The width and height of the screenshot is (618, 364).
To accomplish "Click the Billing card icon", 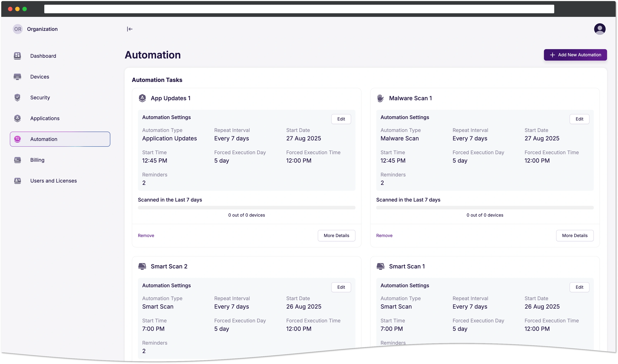I will point(17,160).
